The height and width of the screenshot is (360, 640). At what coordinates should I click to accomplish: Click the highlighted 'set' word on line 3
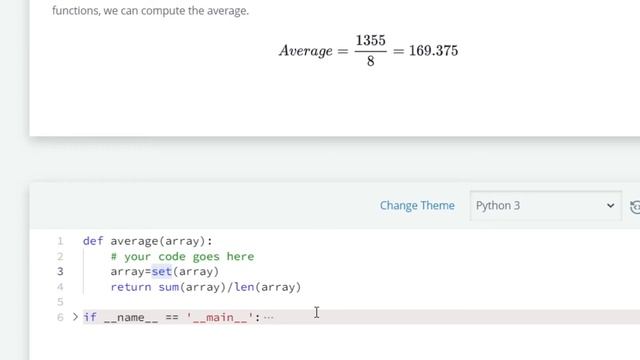coord(162,271)
